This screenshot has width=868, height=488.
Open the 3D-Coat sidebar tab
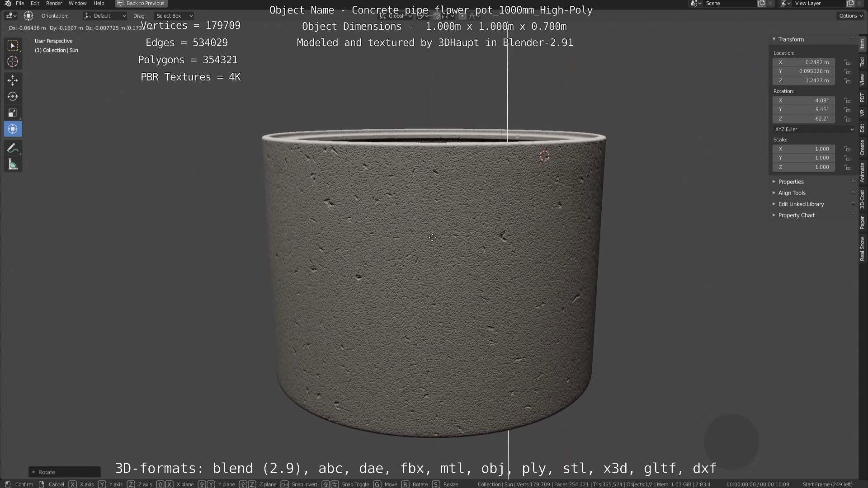[x=863, y=199]
